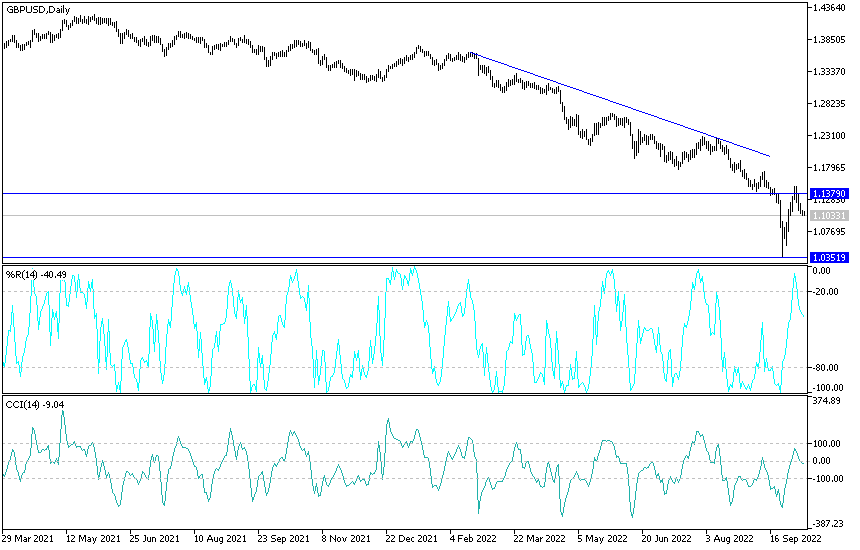Click the 374.89 value on CCI scale

click(827, 401)
